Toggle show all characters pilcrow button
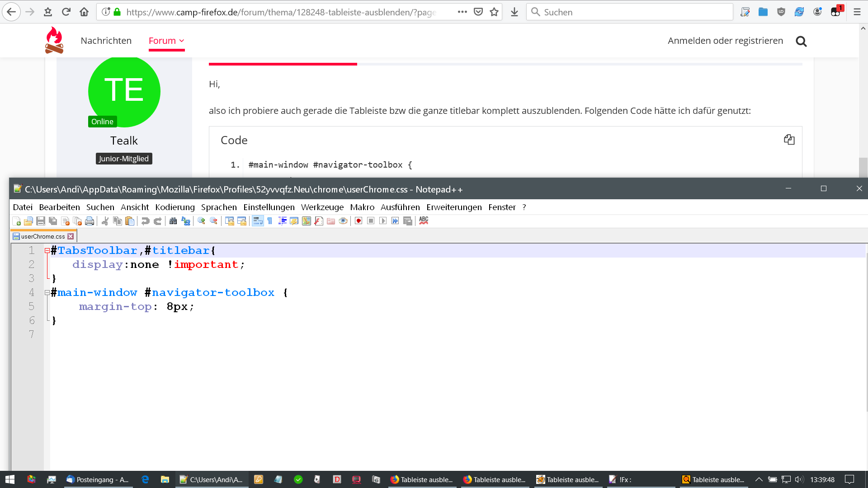This screenshot has height=488, width=868. point(270,221)
